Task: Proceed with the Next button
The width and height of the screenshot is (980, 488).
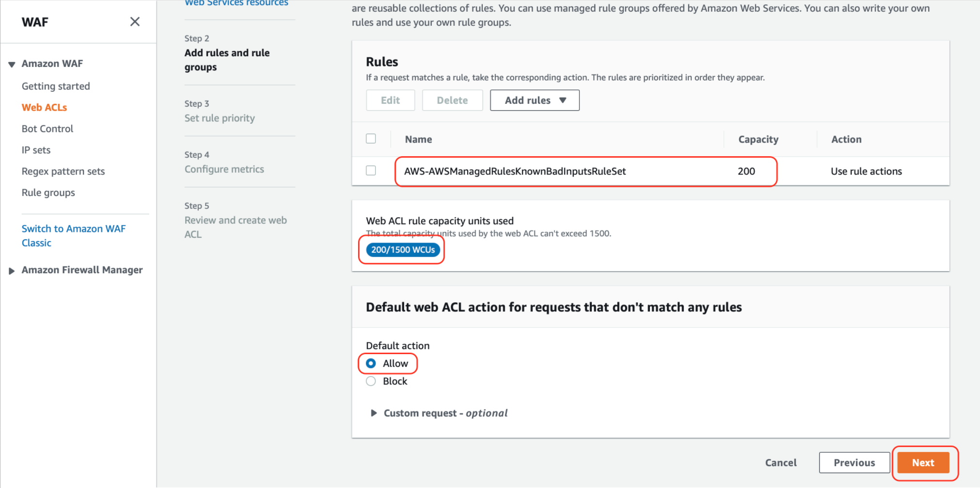Action: tap(923, 463)
